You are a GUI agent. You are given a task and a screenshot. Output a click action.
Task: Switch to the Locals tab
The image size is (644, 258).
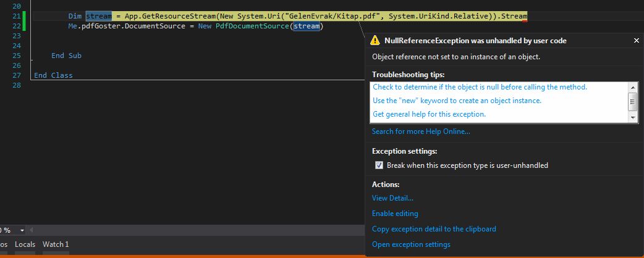point(25,244)
